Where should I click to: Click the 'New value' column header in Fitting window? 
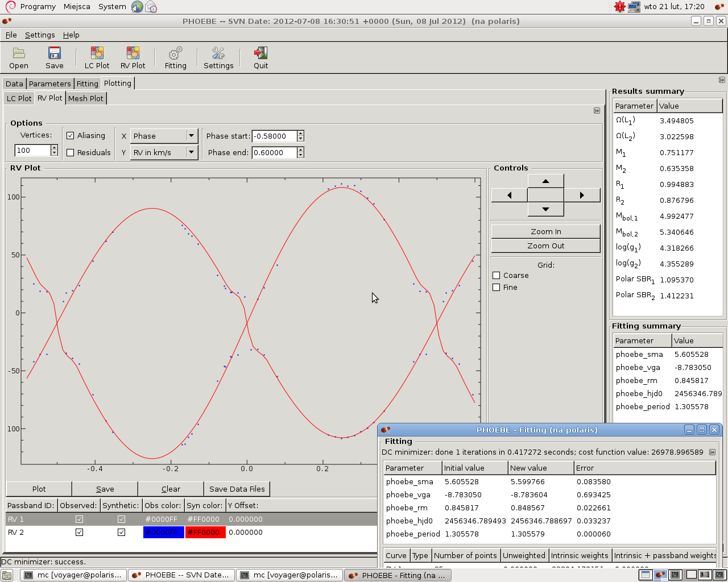(x=541, y=468)
